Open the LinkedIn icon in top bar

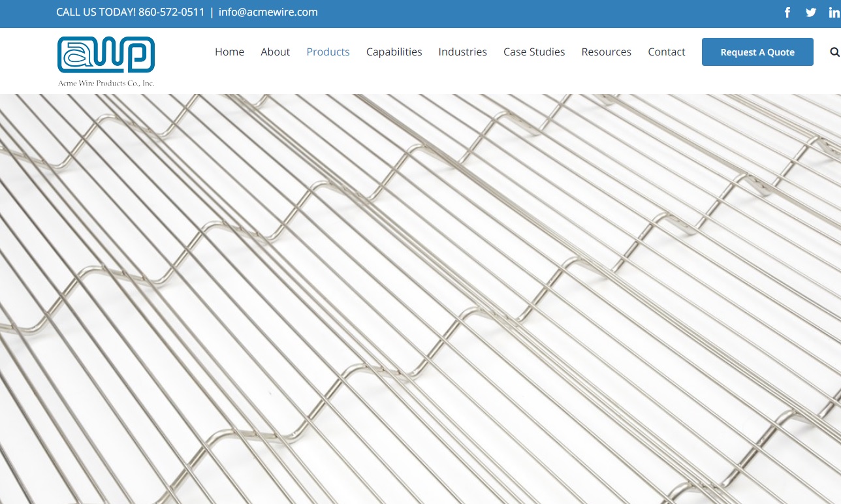point(834,12)
